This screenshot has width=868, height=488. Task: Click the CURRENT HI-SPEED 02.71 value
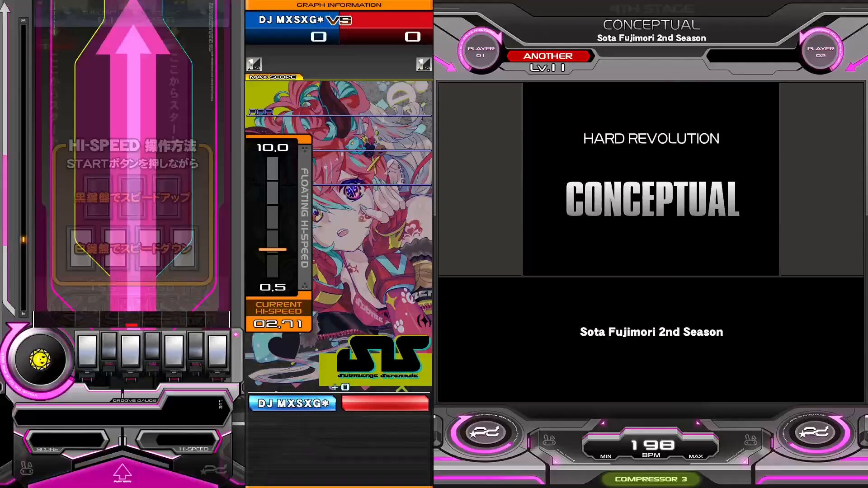click(278, 324)
